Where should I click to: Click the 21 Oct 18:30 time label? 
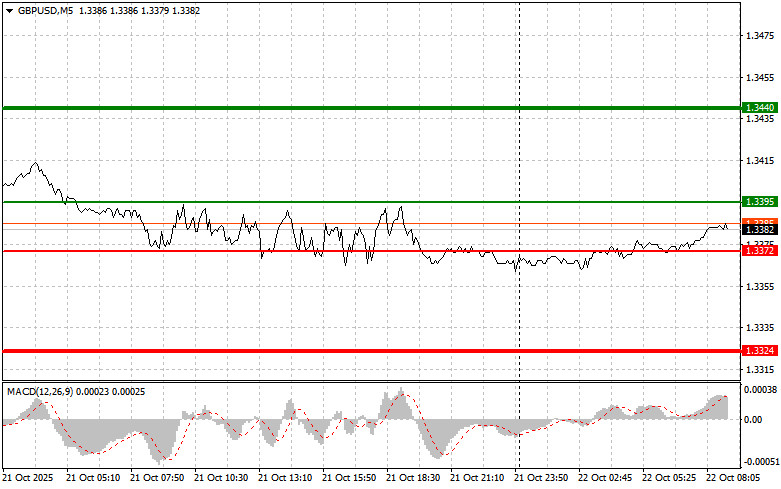[413, 478]
